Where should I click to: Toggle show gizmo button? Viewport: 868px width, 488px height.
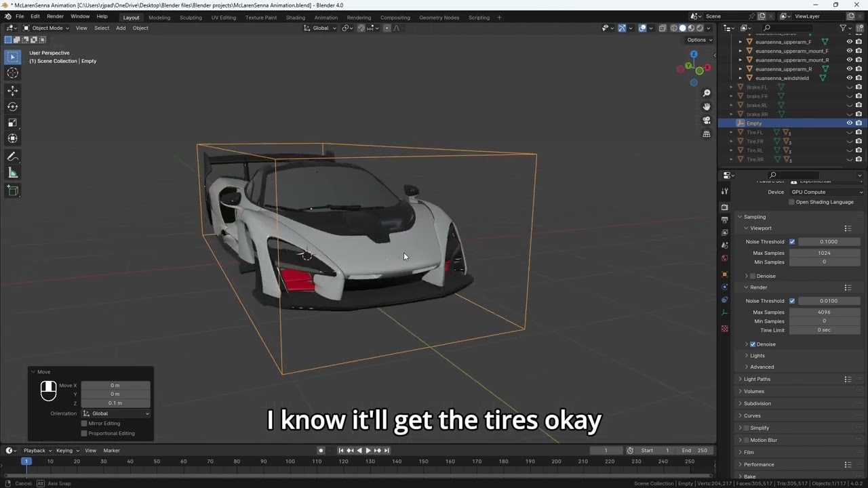coord(622,28)
